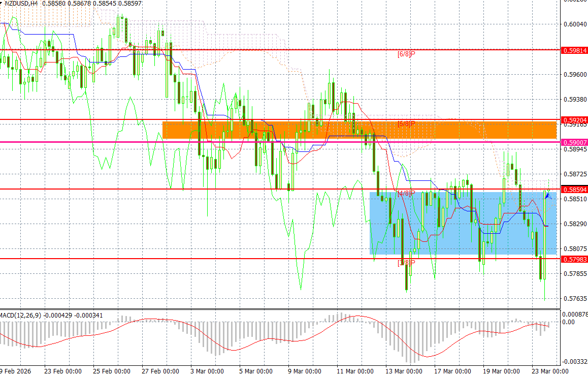Click the 23 Mar 00:00 time label
Screen dimensions: 588x376
550,371
